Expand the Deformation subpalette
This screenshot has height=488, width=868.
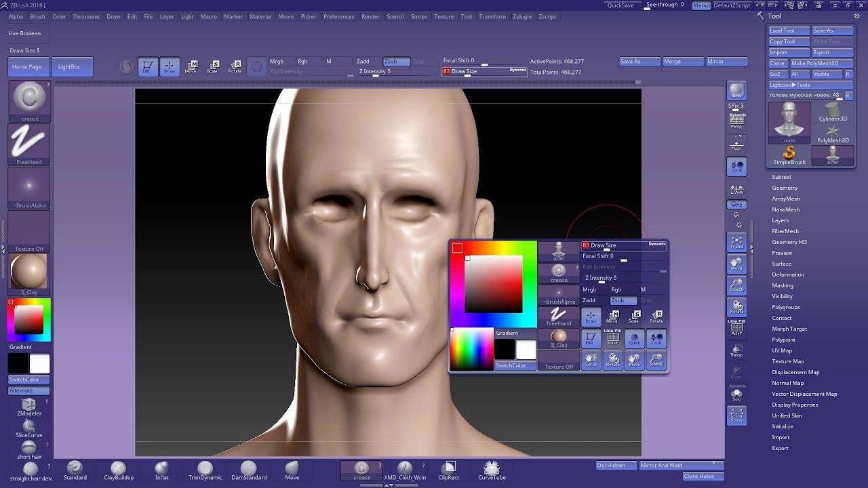(x=787, y=274)
